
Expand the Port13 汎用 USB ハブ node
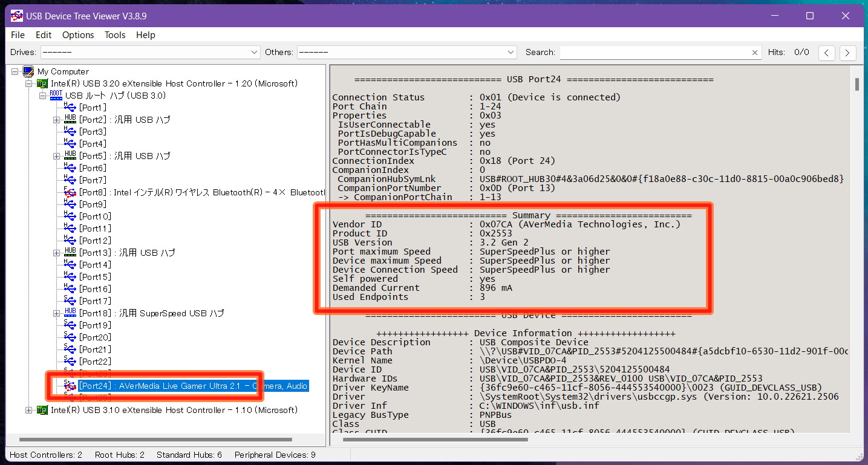click(56, 253)
